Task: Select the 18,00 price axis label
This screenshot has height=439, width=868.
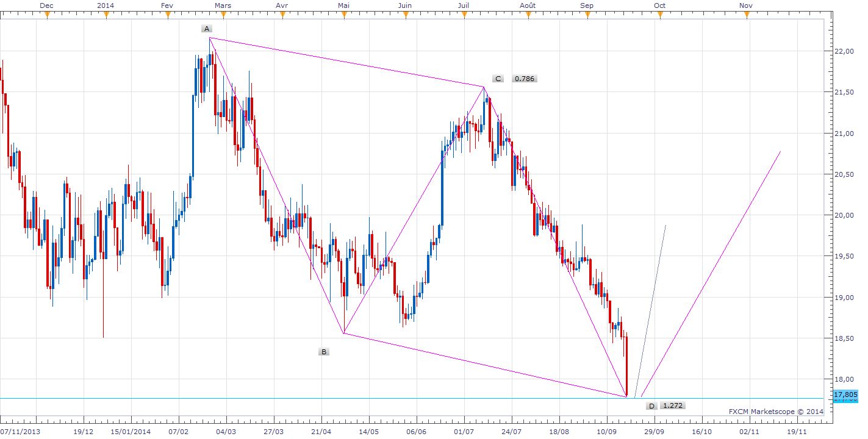Action: point(844,380)
